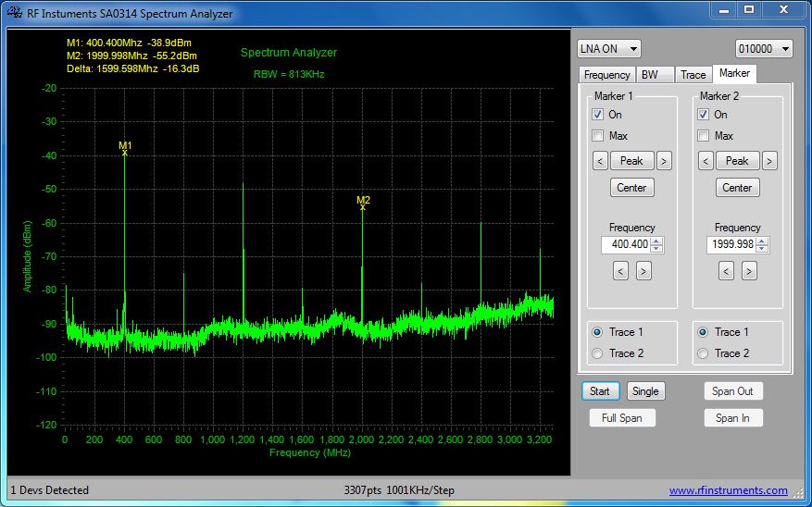Image resolution: width=812 pixels, height=507 pixels.
Task: Click Marker 1 next peak arrow button
Action: [x=664, y=161]
